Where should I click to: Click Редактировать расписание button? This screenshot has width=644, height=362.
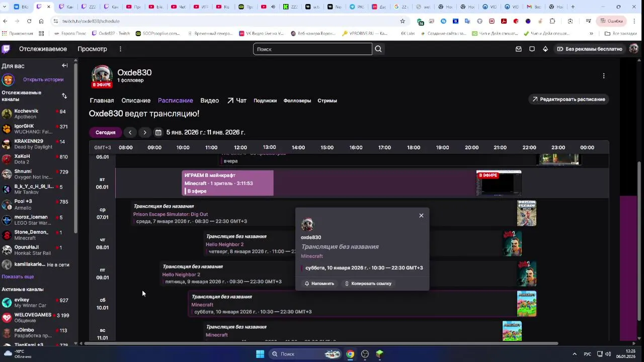(x=569, y=99)
